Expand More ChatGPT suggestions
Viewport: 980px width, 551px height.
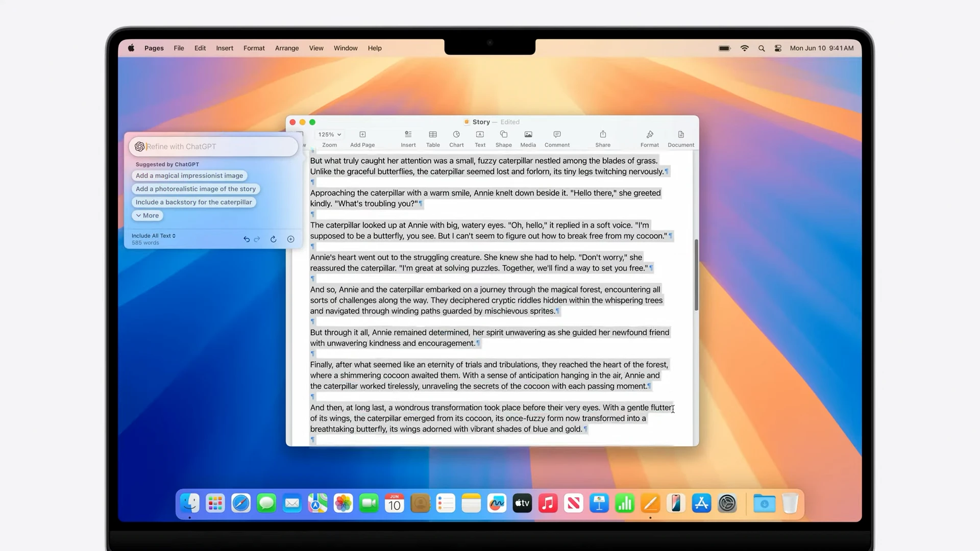point(147,215)
